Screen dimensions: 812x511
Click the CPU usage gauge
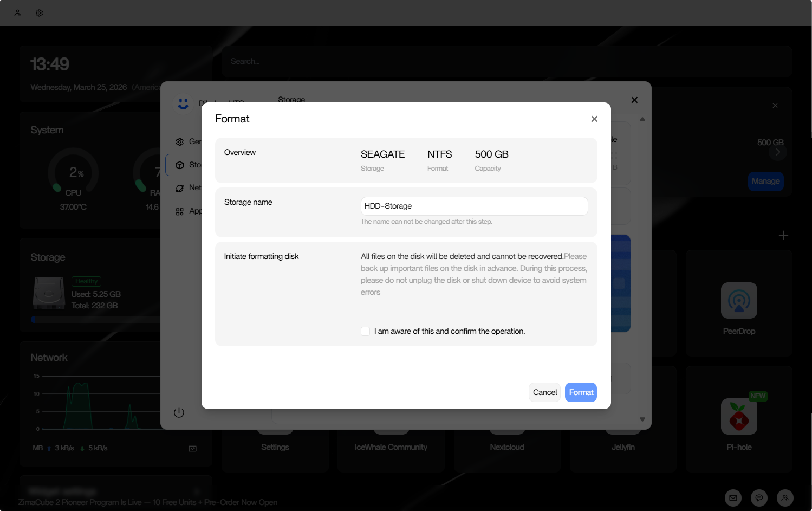click(73, 172)
